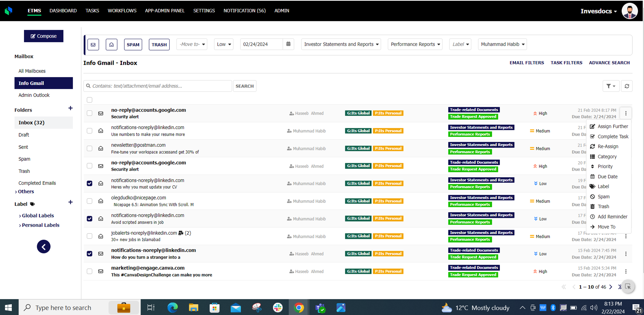The height and width of the screenshot is (315, 644).
Task: Open Microsoft Teams from the taskbar
Action: [320, 307]
